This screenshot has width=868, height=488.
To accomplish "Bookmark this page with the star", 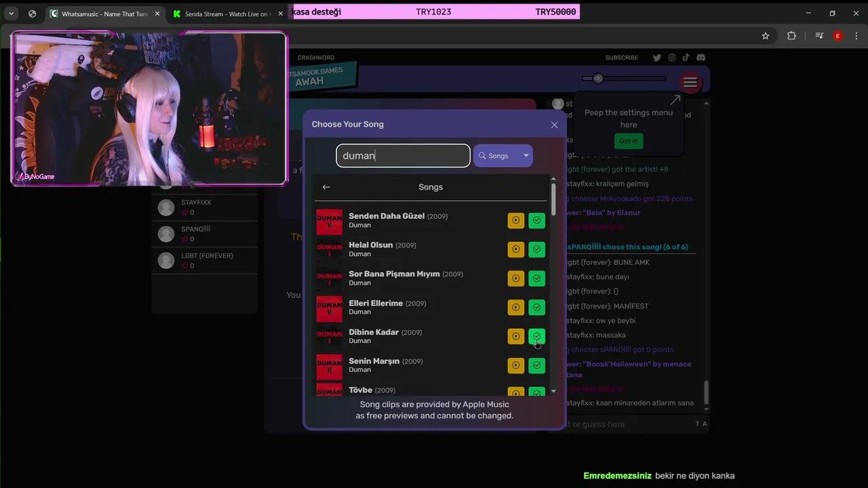I will pos(766,36).
